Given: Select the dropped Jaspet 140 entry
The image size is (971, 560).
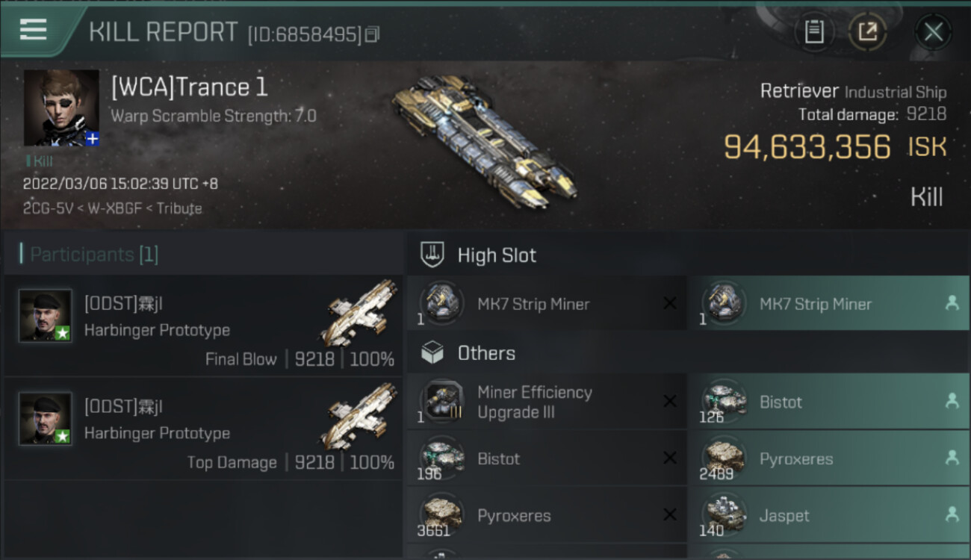Looking at the screenshot, I should tap(828, 515).
